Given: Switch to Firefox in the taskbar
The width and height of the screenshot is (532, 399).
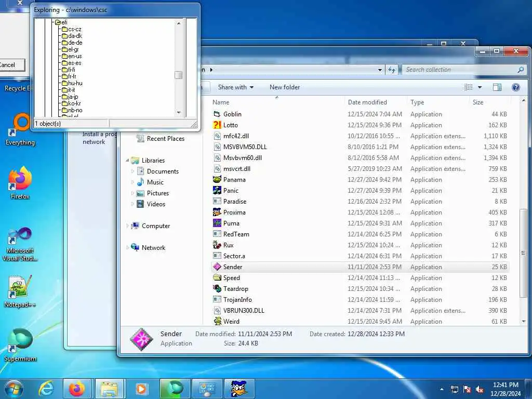Looking at the screenshot, I should coord(77,389).
